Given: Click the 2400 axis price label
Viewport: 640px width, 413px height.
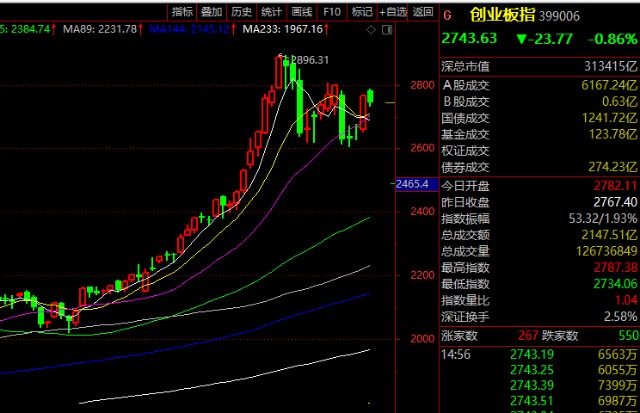Looking at the screenshot, I should click(x=422, y=211).
